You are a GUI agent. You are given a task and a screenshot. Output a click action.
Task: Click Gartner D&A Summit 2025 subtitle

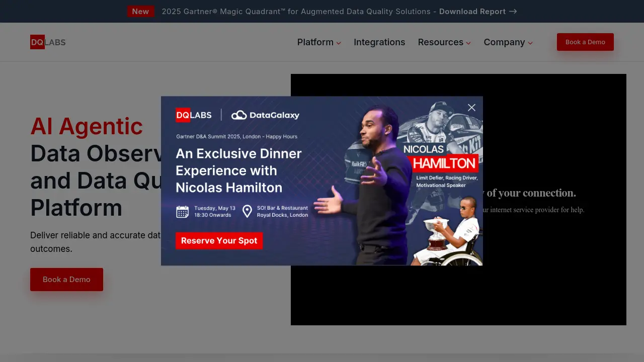point(236,136)
